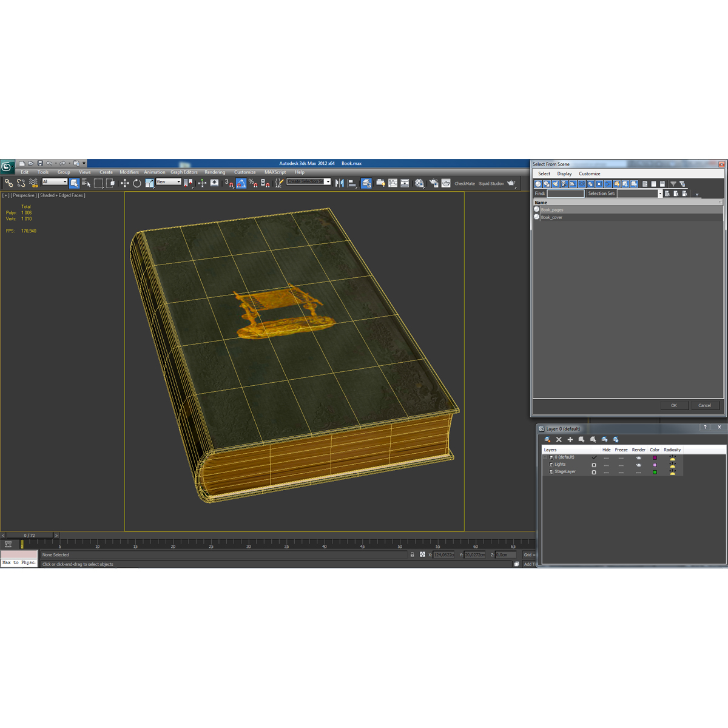The image size is (728, 728).
Task: Open the Schematic View
Action: point(405,183)
